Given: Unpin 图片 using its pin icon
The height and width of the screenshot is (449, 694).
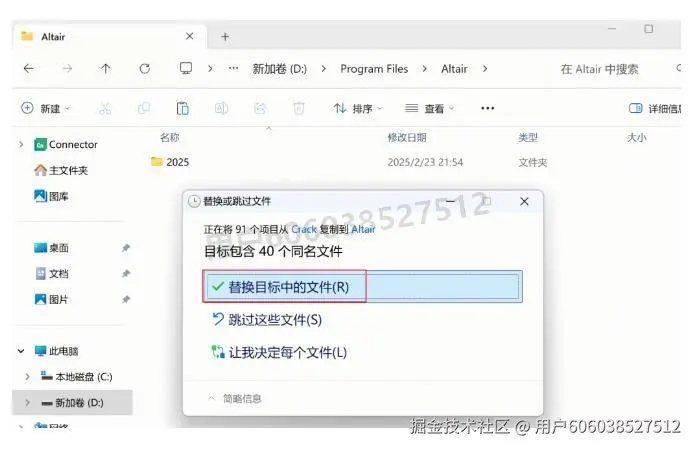Looking at the screenshot, I should 126,299.
